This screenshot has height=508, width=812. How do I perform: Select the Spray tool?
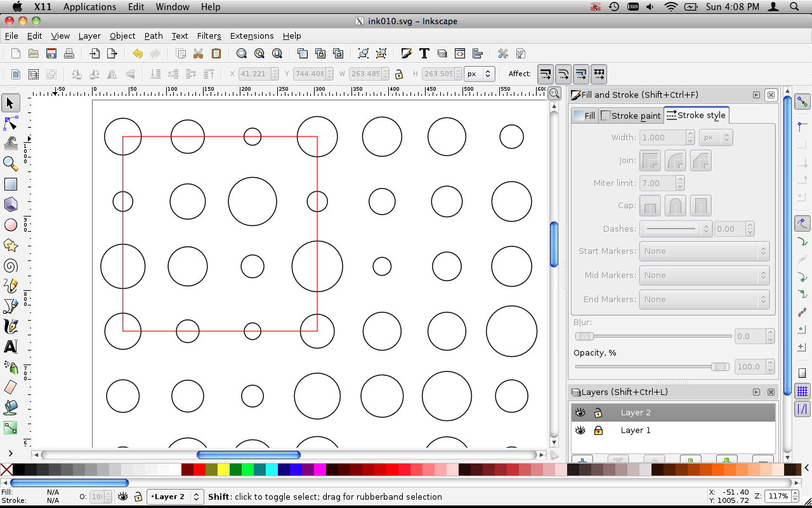10,367
